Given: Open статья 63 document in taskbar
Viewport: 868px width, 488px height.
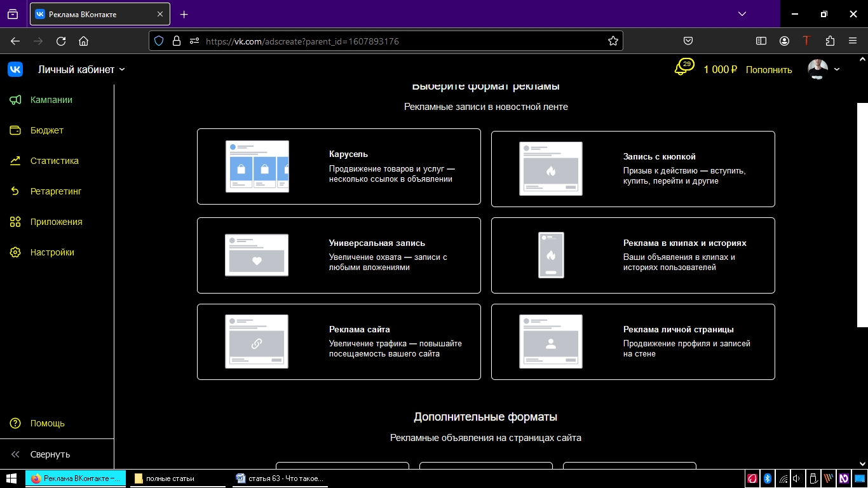Looking at the screenshot, I should (x=280, y=478).
